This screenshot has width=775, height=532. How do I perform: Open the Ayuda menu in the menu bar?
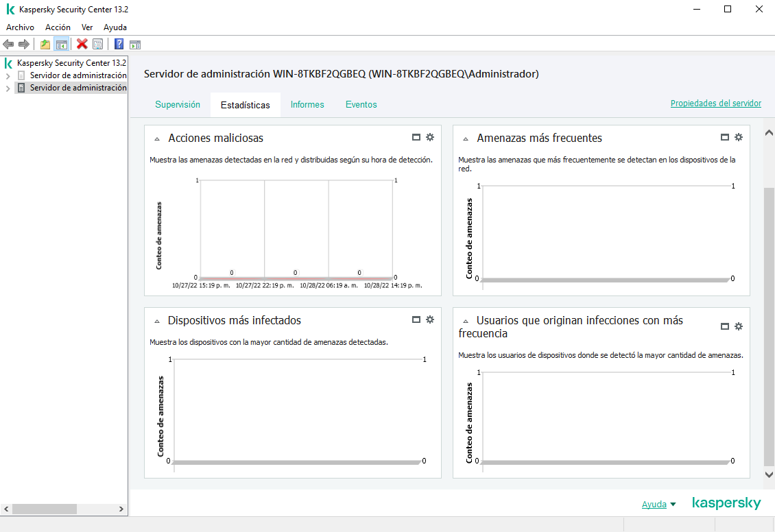tap(115, 27)
